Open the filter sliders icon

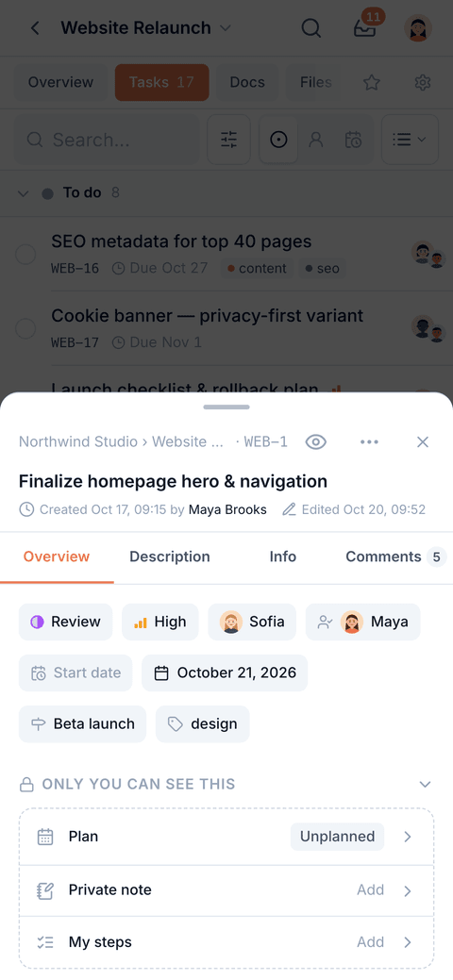coord(229,140)
